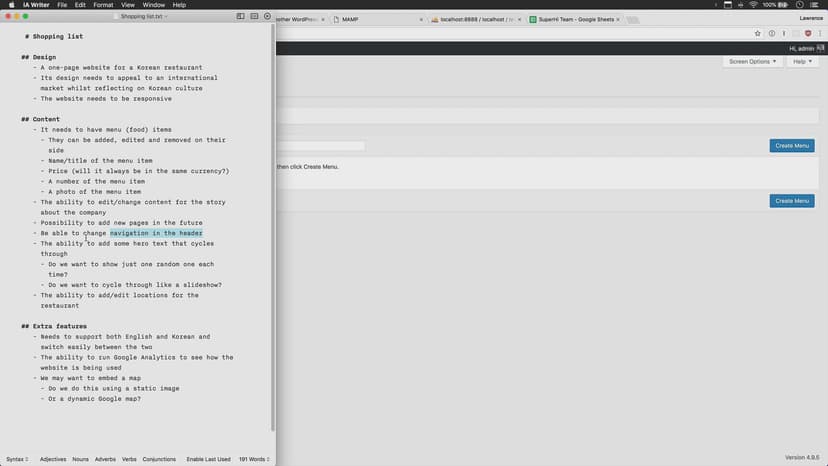The image size is (828, 466).
Task: Click the red shield extension icon
Action: coord(807,33)
